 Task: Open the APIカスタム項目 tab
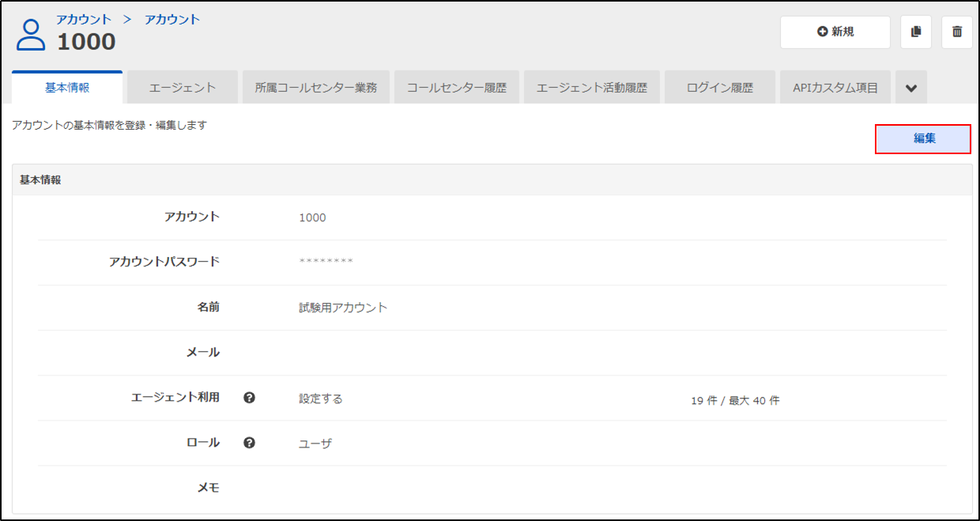pos(835,88)
